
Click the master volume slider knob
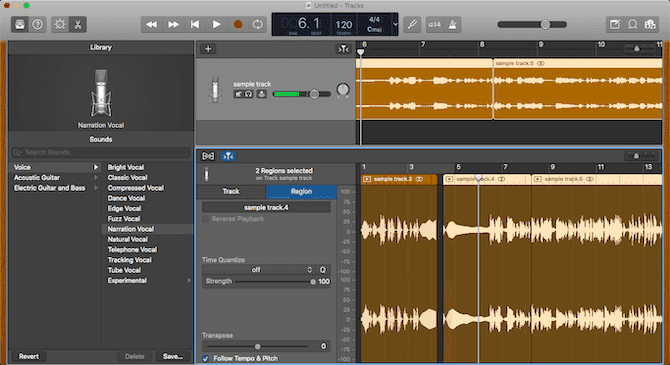click(x=545, y=24)
